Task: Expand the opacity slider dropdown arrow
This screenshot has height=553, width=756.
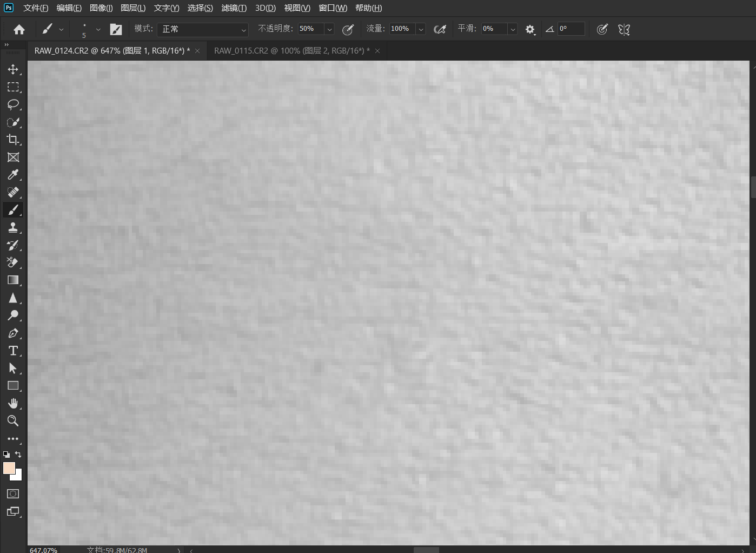Action: [329, 29]
